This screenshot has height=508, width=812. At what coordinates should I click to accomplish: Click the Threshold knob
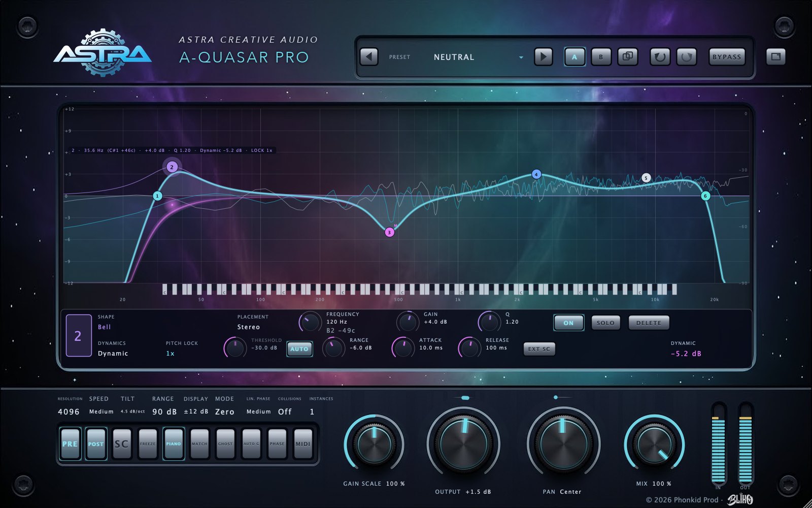coord(235,348)
